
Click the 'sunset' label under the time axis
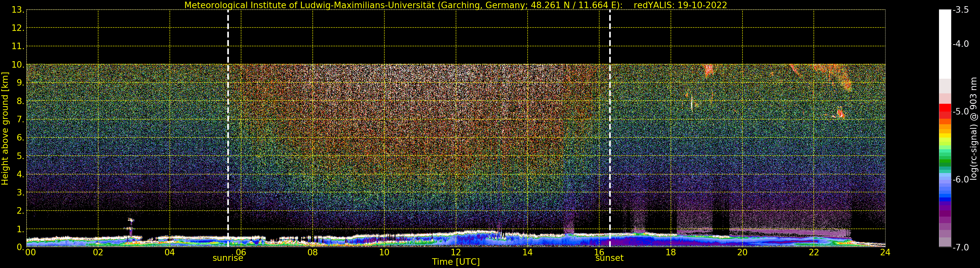pos(609,258)
